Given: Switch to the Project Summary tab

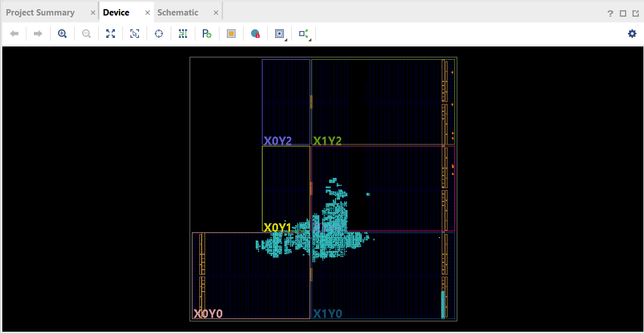Looking at the screenshot, I should click(x=40, y=13).
